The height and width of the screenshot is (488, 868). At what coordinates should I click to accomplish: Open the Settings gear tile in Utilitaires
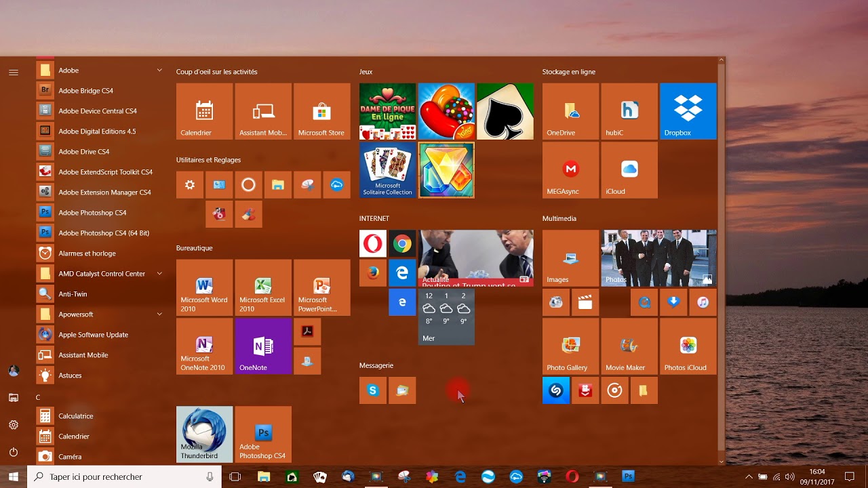(190, 185)
